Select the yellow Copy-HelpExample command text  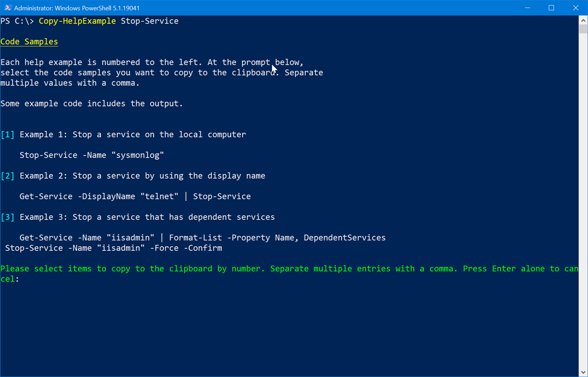(x=77, y=21)
